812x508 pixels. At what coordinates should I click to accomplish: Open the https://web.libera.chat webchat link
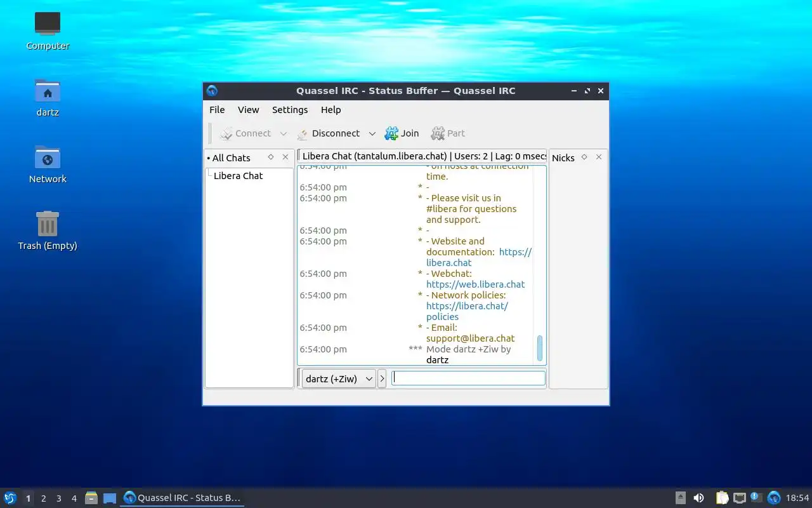pos(475,284)
